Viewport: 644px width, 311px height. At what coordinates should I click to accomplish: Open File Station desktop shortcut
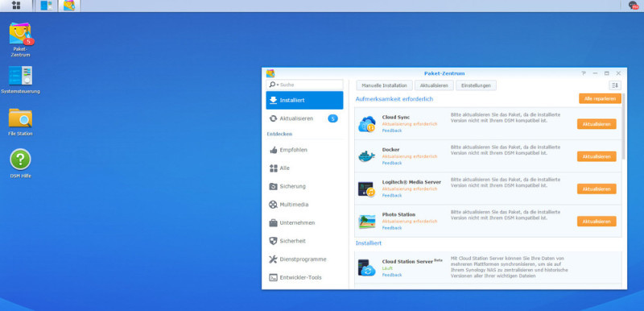(20, 122)
